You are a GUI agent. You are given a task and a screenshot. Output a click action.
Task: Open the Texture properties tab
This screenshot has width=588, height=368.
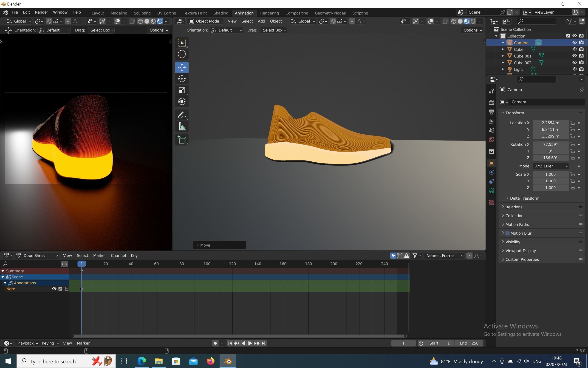coord(491,202)
